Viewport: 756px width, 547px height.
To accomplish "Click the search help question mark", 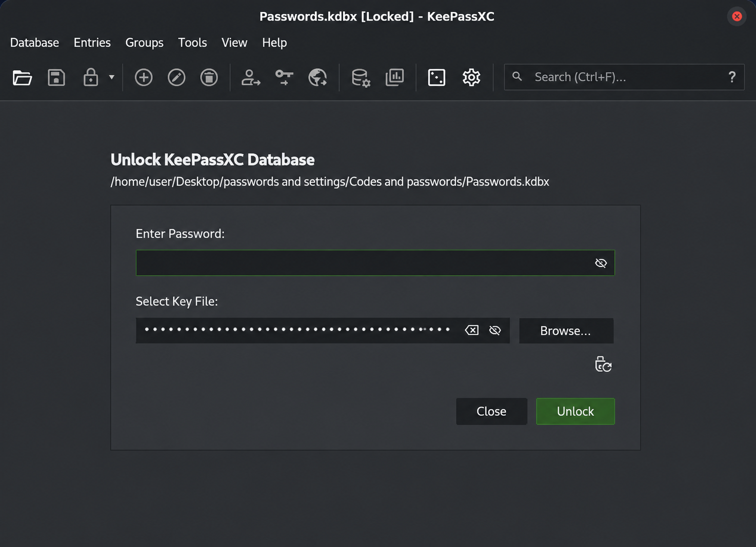I will [732, 77].
